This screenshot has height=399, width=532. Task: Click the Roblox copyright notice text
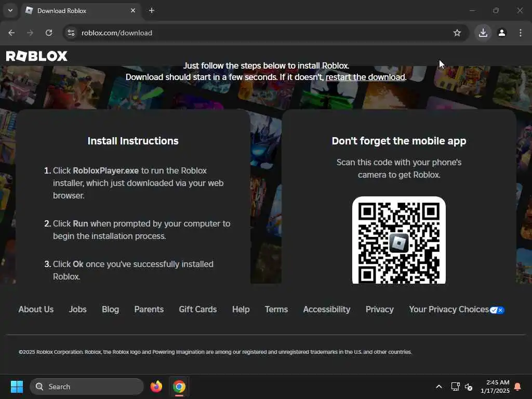(x=215, y=352)
